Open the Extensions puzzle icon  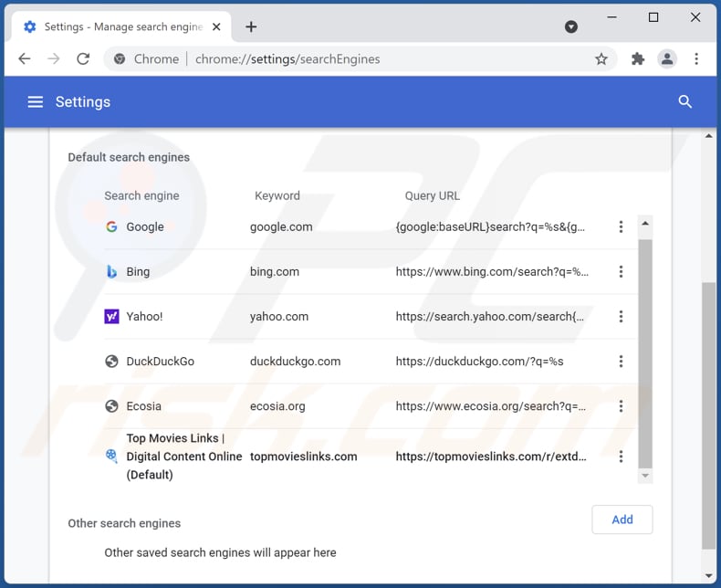click(638, 59)
